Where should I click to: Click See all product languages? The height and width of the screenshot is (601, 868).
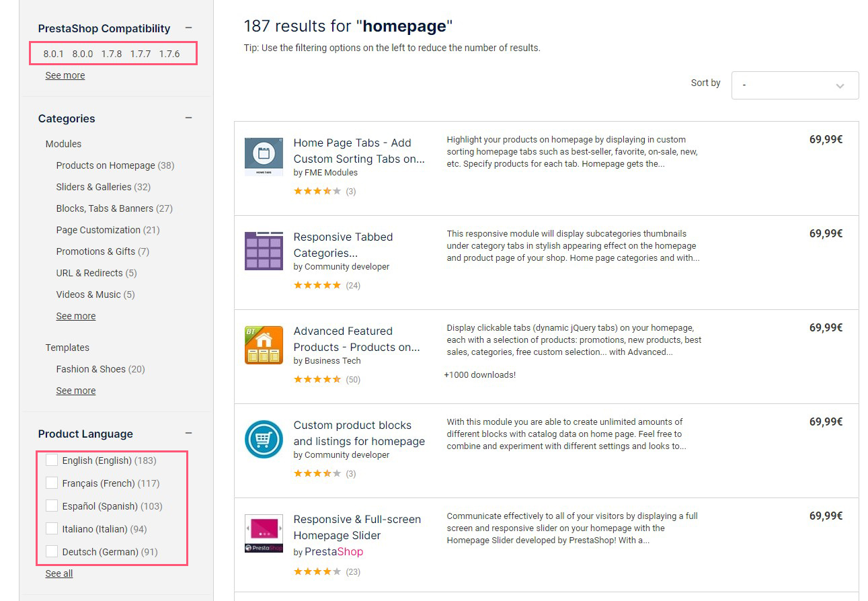point(59,573)
